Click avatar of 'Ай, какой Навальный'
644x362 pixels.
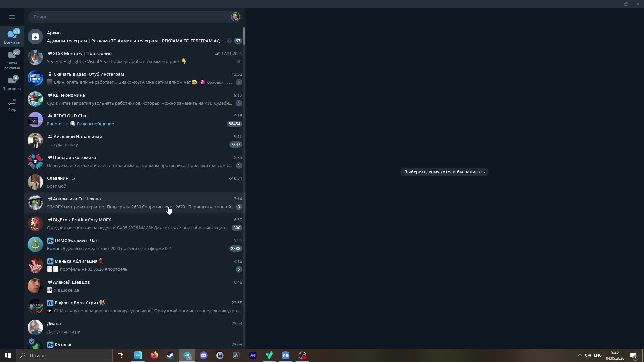(35, 140)
